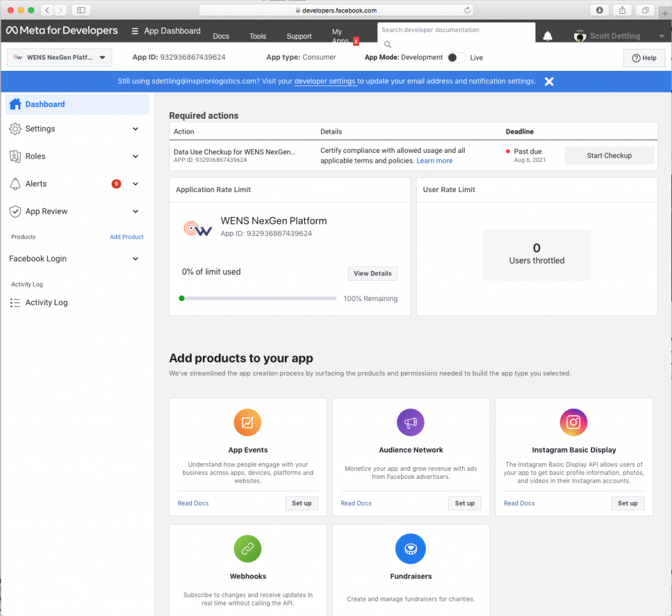Click the Search developer documentation field

[x=455, y=30]
